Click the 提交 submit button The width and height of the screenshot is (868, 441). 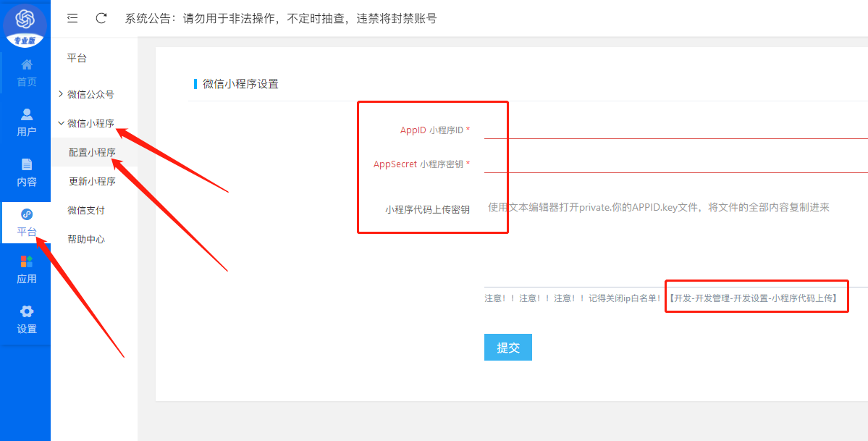pyautogui.click(x=507, y=348)
